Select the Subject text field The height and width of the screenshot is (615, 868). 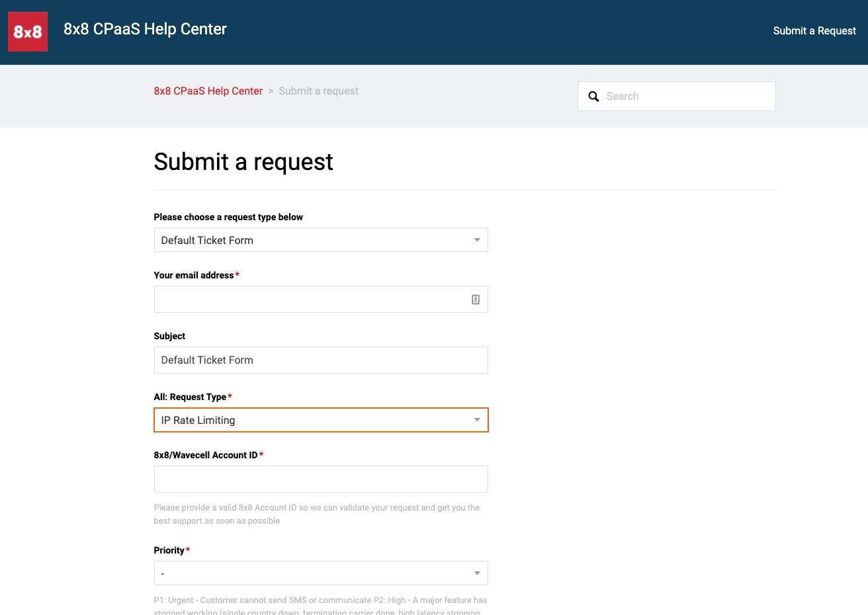pos(321,360)
